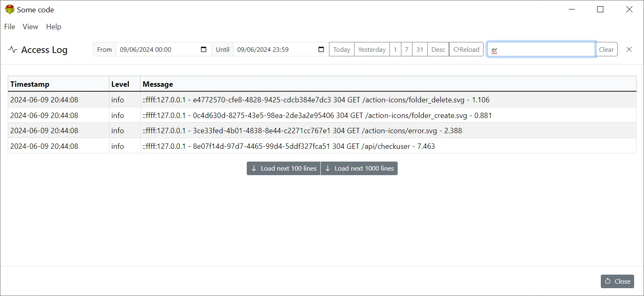Click inside the search filter text field
Image resolution: width=644 pixels, height=296 pixels.
(x=539, y=49)
